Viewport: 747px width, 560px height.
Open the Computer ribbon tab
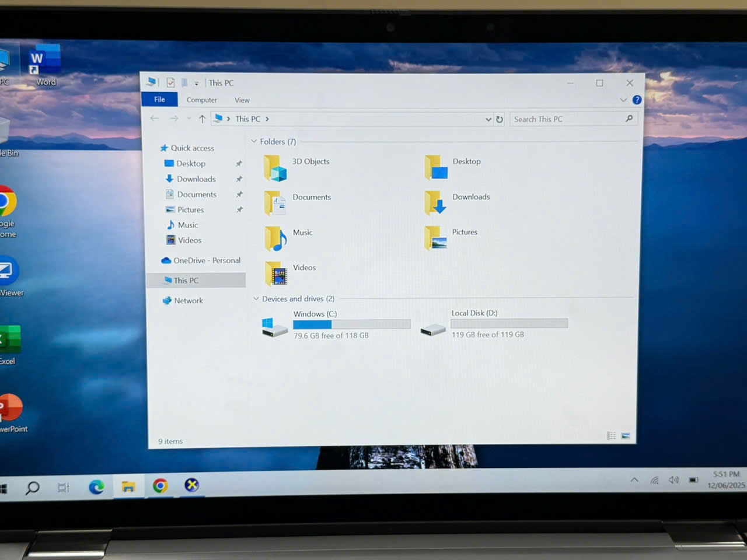201,100
